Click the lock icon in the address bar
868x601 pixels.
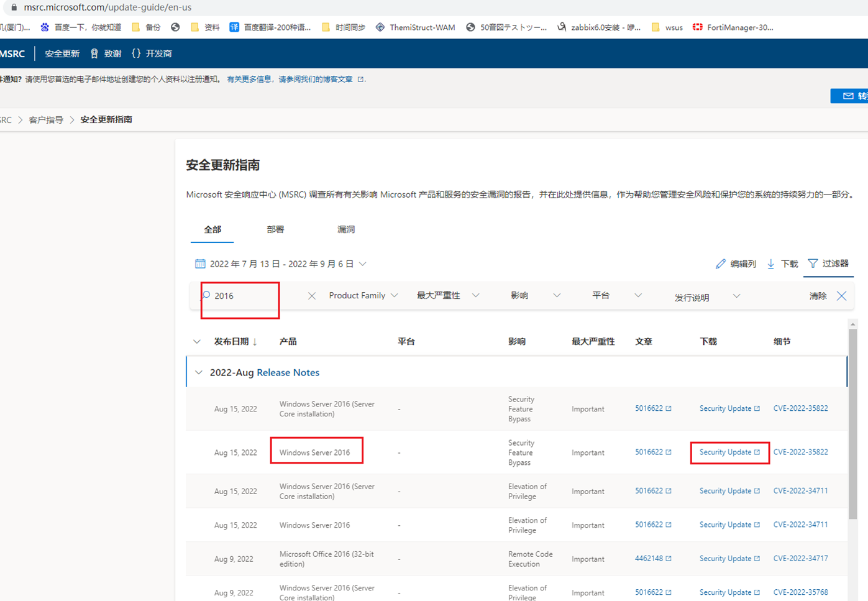pos(14,7)
